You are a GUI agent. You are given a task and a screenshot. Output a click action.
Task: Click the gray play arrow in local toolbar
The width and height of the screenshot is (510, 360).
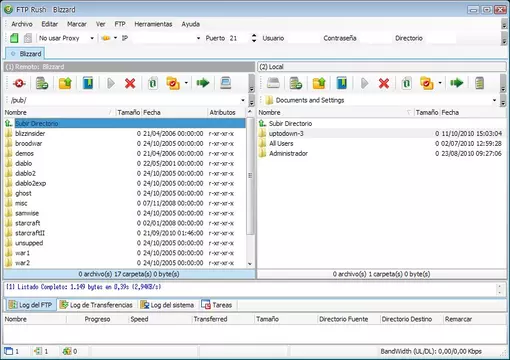coord(364,83)
